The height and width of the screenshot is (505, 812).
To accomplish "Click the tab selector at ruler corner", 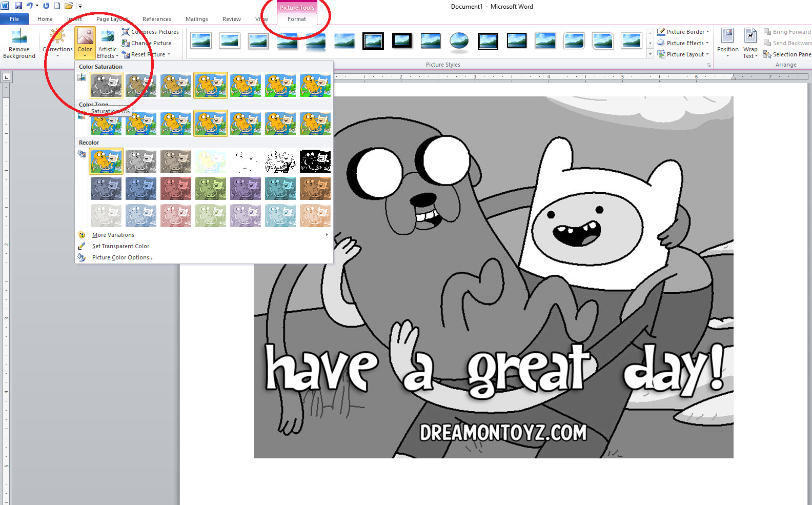I will coord(6,77).
